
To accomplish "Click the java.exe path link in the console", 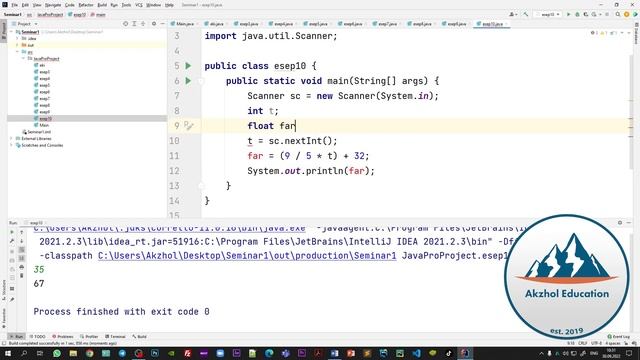I will coord(169,229).
